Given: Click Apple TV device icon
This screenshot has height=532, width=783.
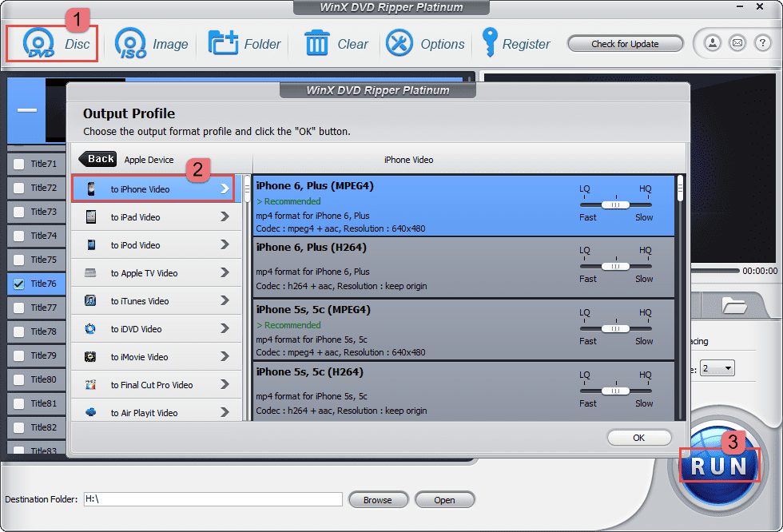Looking at the screenshot, I should 90,272.
